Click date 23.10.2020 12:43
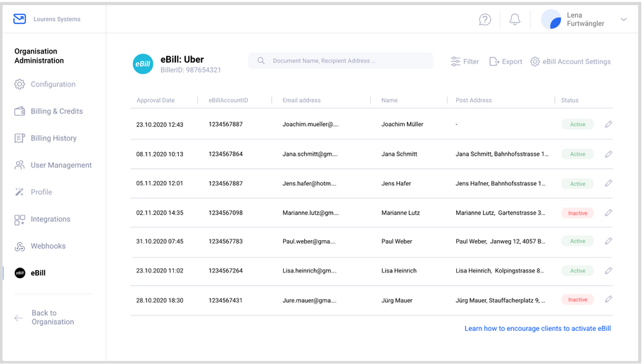 (x=160, y=125)
